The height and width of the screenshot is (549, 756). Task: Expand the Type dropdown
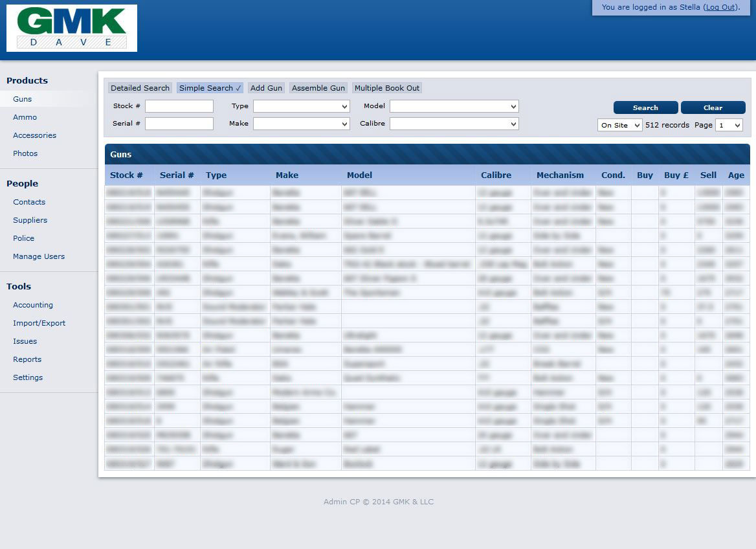(x=301, y=106)
